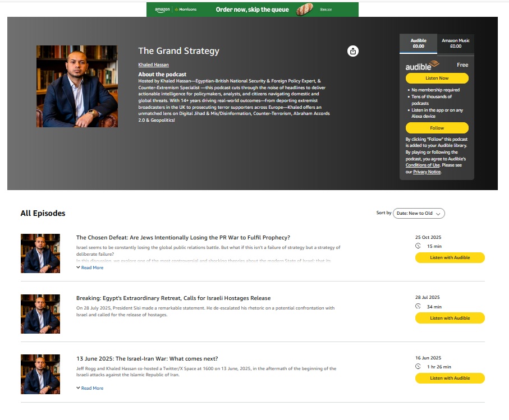This screenshot has height=420, width=509.
Task: Click the clock icon beside 15 min
Action: click(418, 246)
